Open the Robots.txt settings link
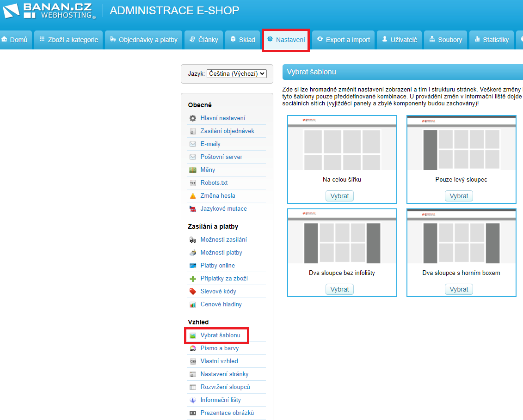The height and width of the screenshot is (420, 523). point(214,183)
